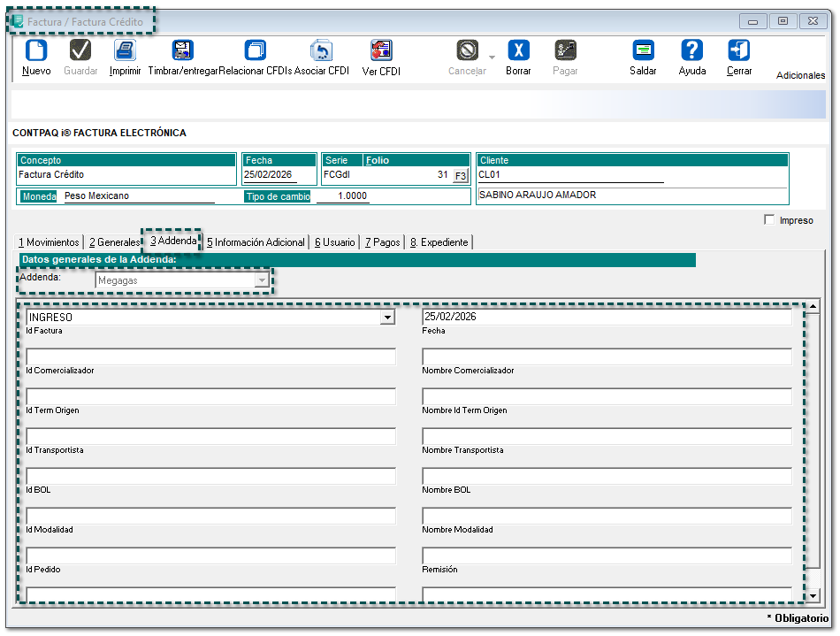The height and width of the screenshot is (636, 840).
Task: Open the 5 Información Adicional tab
Action: (x=256, y=242)
